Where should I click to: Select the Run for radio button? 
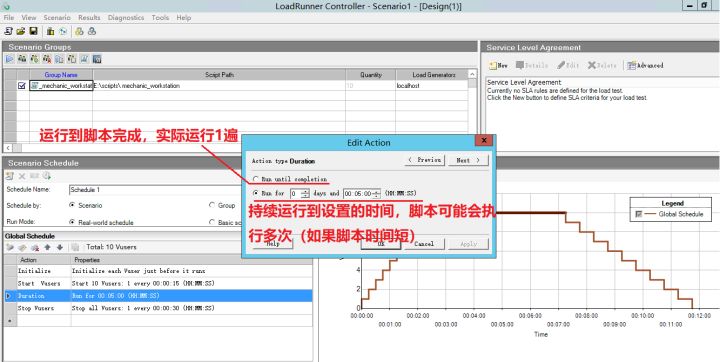[x=255, y=193]
